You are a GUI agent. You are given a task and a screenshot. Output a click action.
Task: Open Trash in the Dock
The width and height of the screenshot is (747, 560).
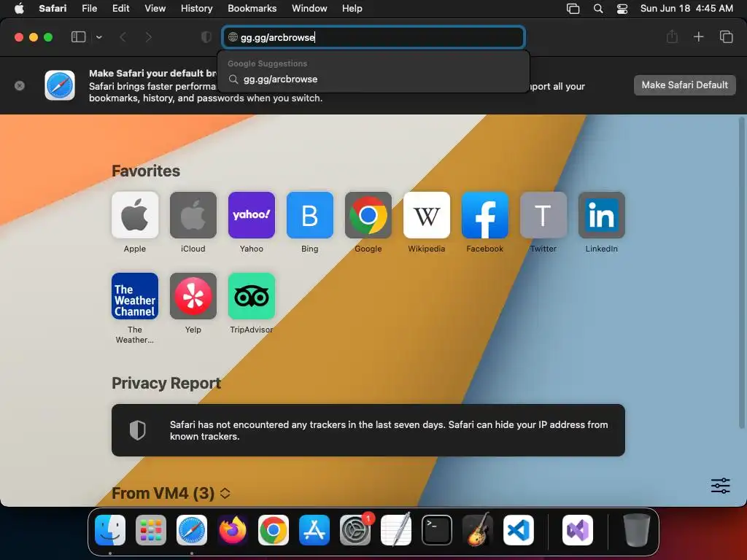(x=636, y=530)
